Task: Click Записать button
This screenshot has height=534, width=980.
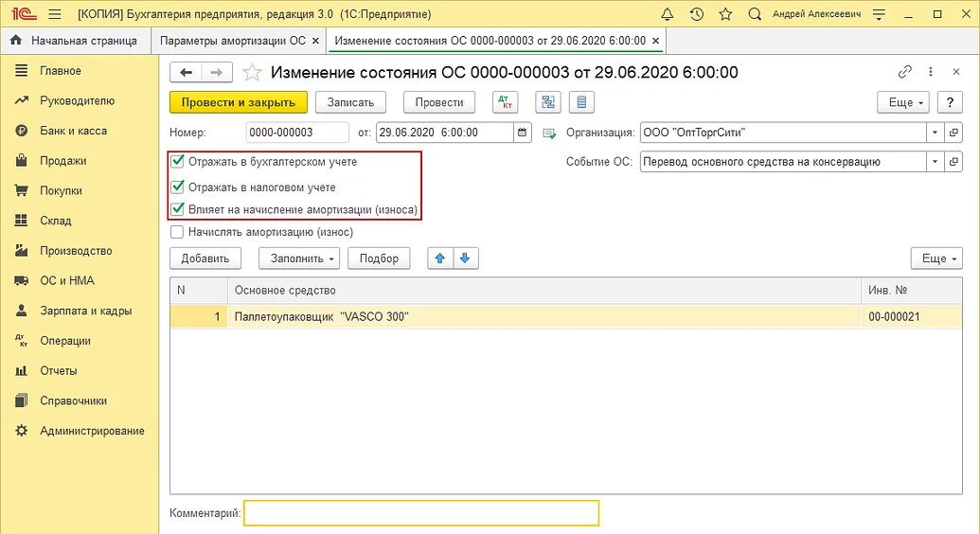Action: [x=350, y=102]
